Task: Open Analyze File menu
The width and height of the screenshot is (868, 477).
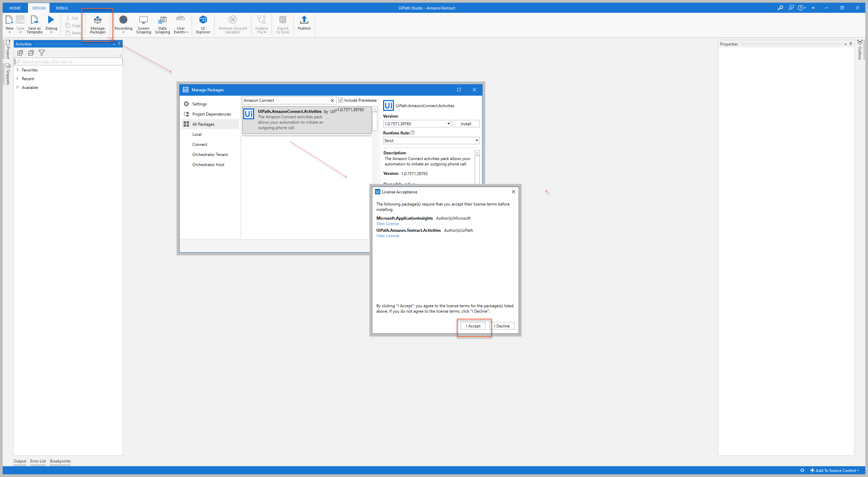Action: 261,25
